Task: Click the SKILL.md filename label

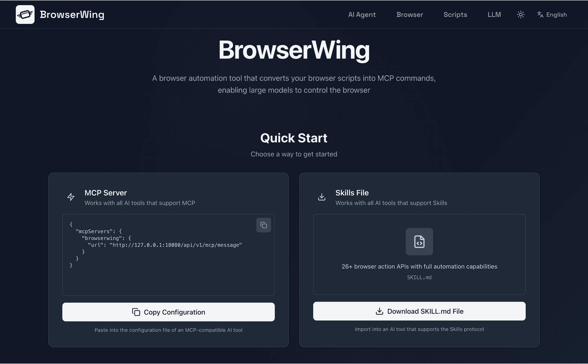Action: 419,277
